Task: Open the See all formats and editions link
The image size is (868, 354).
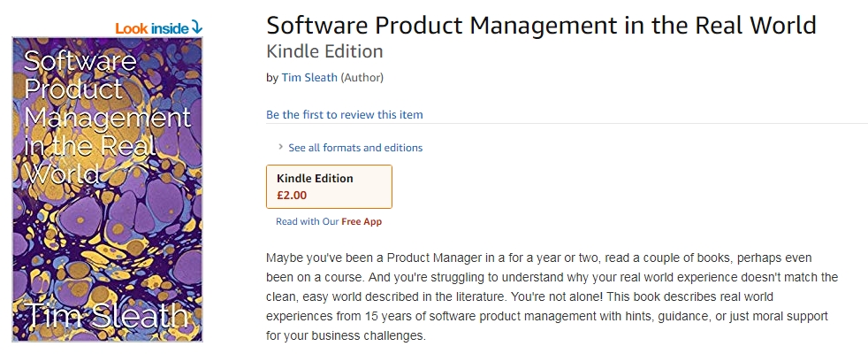Action: point(355,148)
